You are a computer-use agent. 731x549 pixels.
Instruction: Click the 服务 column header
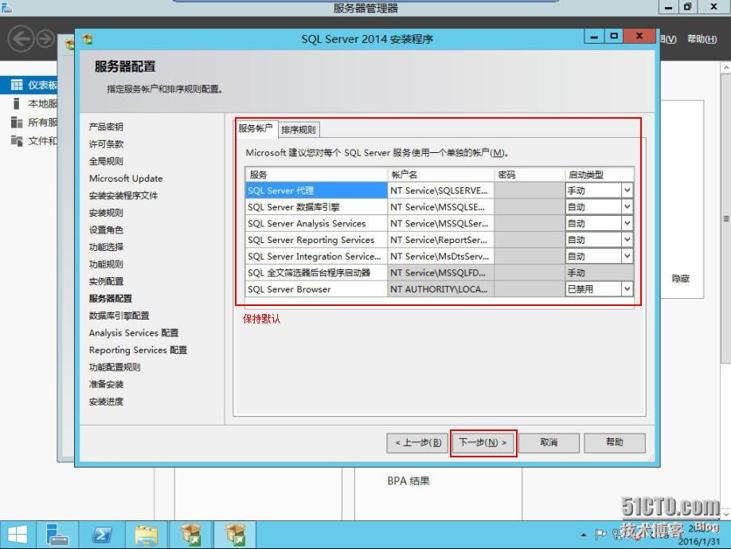[x=316, y=174]
